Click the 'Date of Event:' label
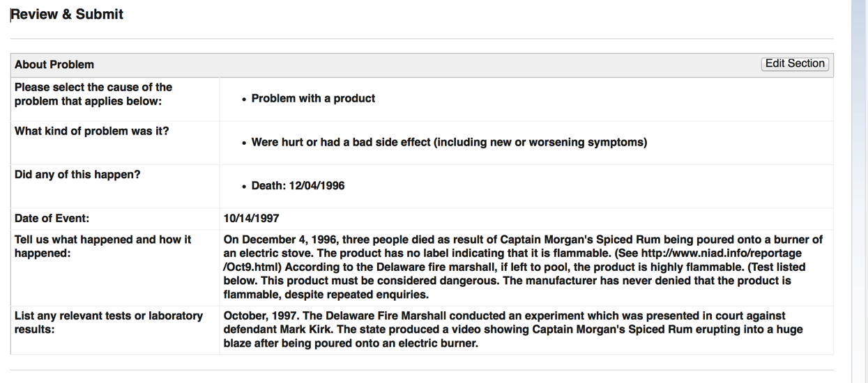 52,219
